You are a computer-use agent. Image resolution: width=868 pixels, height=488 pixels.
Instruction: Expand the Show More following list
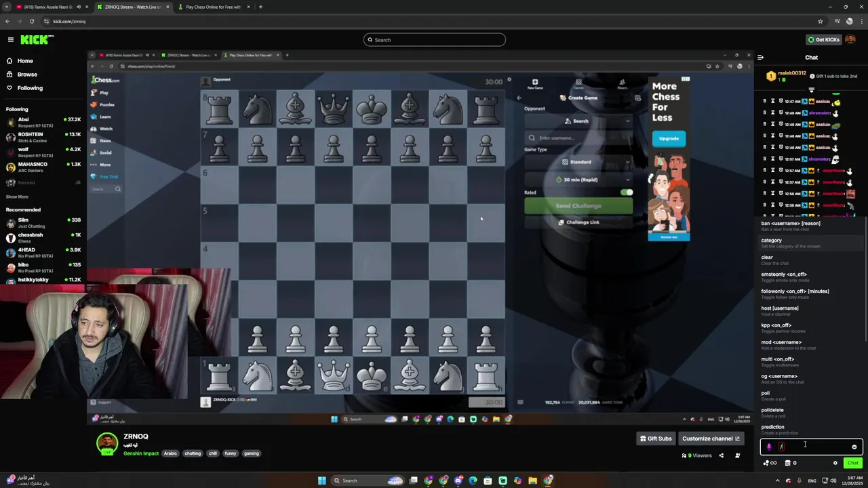pos(17,197)
